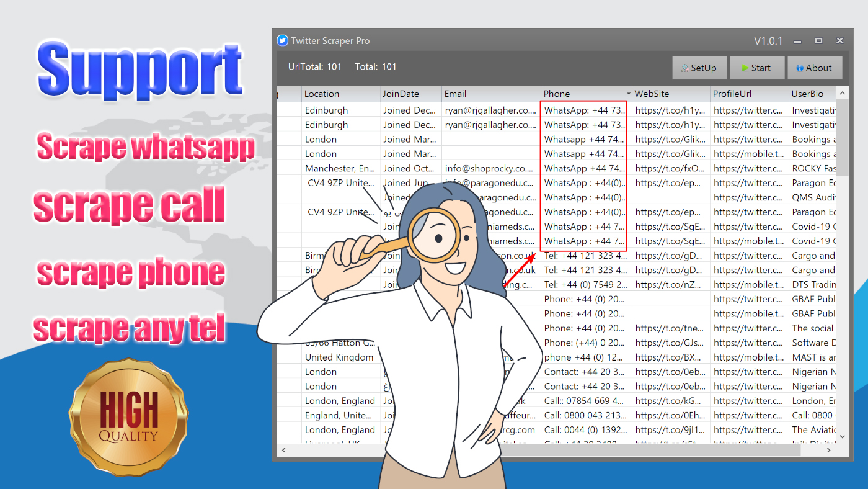The height and width of the screenshot is (489, 868).
Task: Click the vertical scrollbar down arrow
Action: click(x=842, y=436)
